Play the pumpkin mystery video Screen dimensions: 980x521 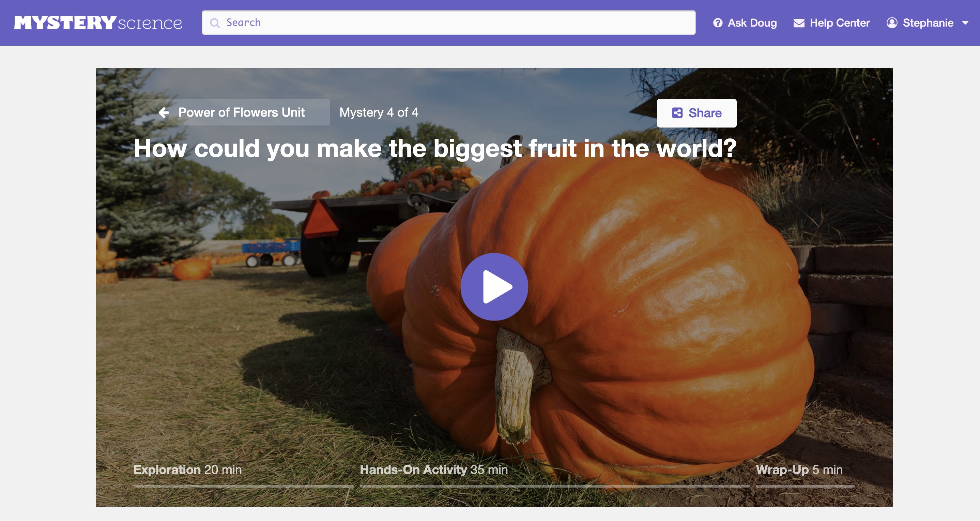point(494,286)
